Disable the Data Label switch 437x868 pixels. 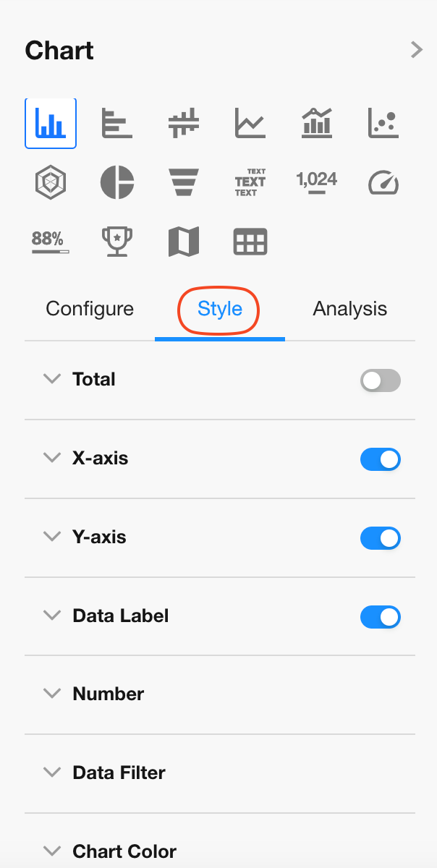[x=381, y=617]
